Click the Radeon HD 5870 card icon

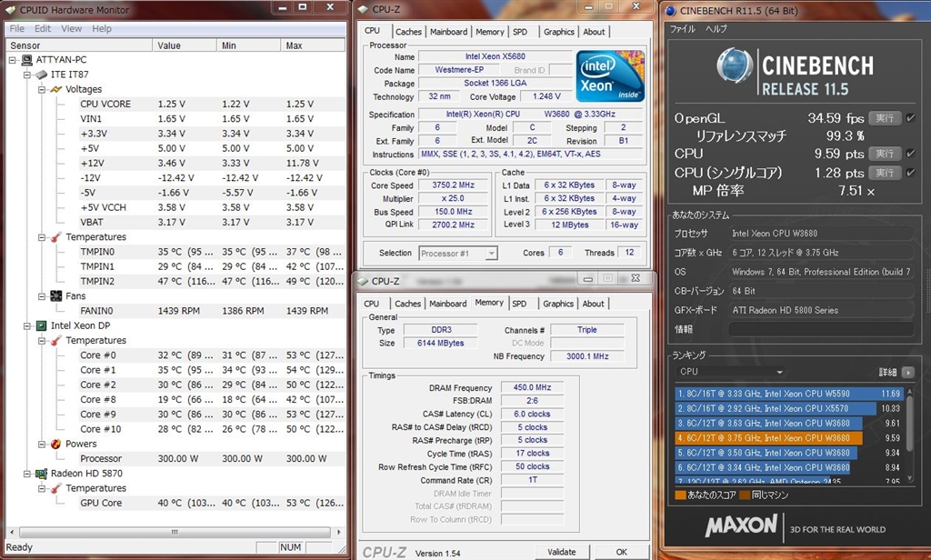click(x=41, y=474)
